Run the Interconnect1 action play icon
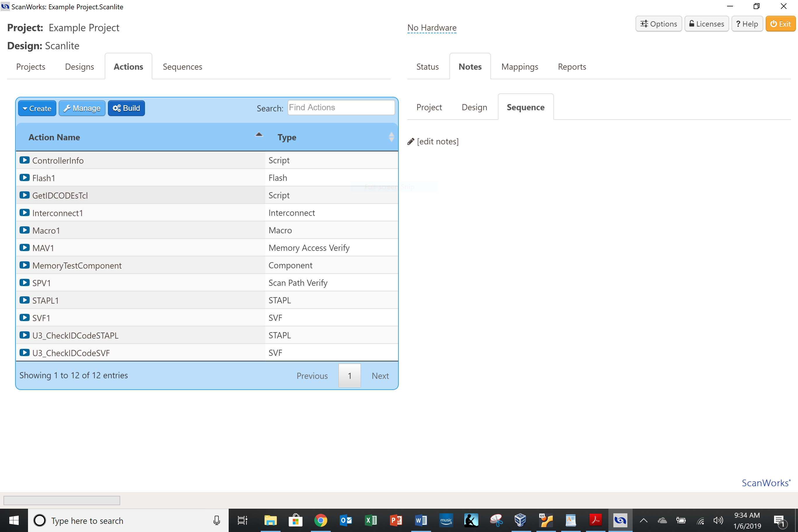 (x=24, y=213)
